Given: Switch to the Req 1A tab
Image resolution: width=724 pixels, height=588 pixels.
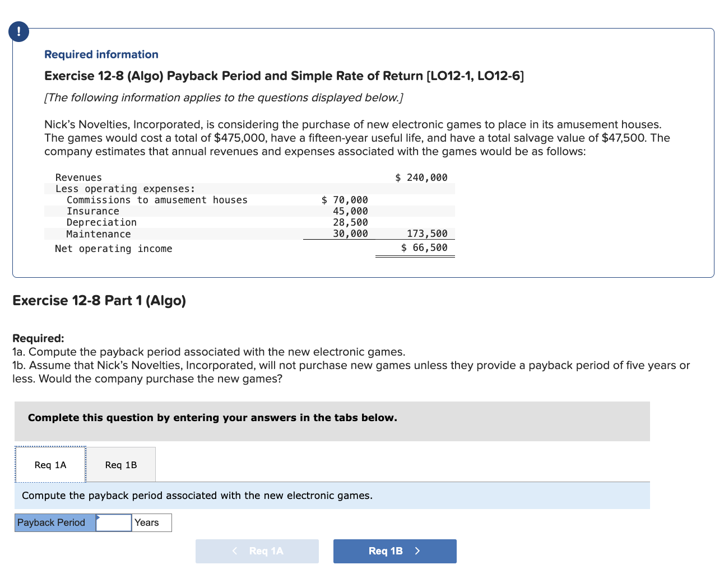Looking at the screenshot, I should pyautogui.click(x=50, y=464).
